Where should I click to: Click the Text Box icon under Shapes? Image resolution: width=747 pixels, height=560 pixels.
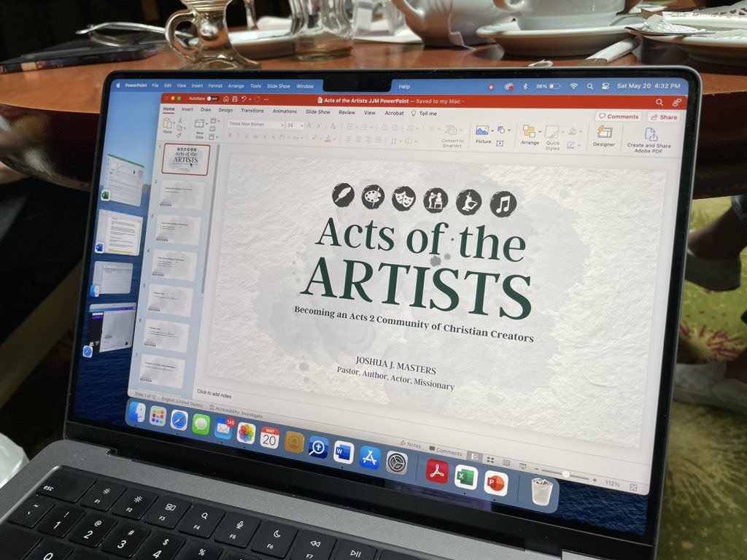tap(500, 143)
